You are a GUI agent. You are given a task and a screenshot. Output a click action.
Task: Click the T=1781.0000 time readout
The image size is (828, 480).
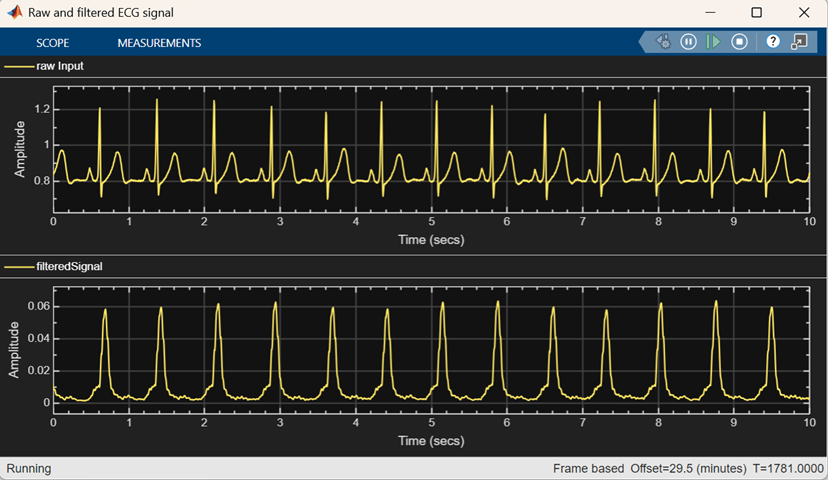789,468
